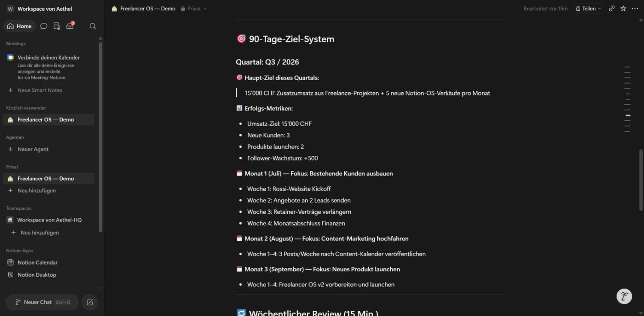Viewport: 644px width, 316px height.
Task: Open the floating Notion AI button
Action: pos(624,296)
